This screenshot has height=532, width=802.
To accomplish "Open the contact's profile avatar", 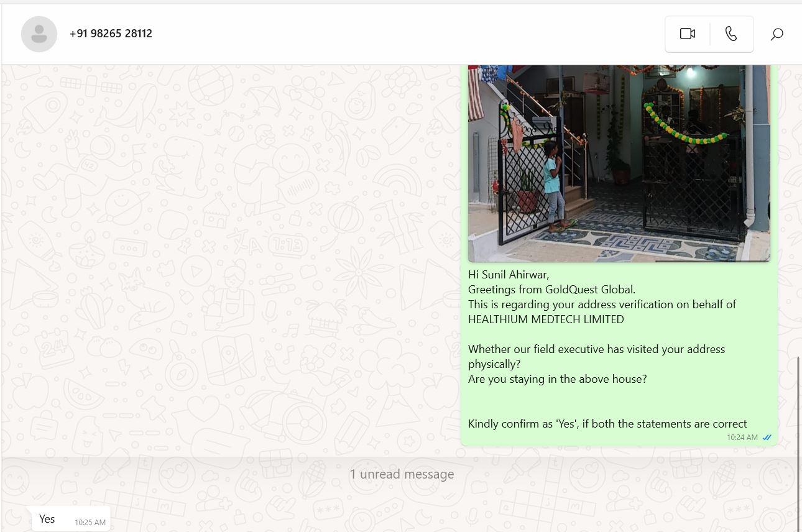I will tap(39, 34).
